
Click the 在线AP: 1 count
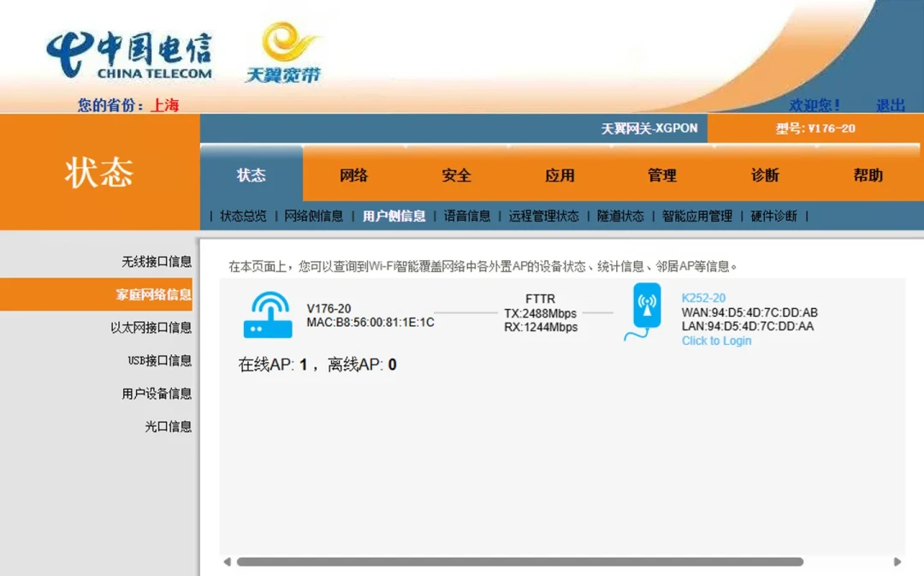(x=273, y=365)
